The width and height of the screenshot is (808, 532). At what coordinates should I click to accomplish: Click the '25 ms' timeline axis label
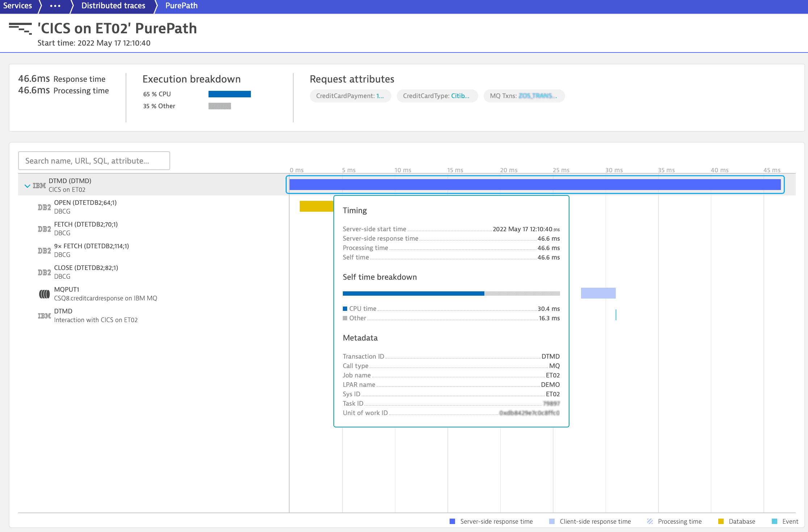[561, 170]
